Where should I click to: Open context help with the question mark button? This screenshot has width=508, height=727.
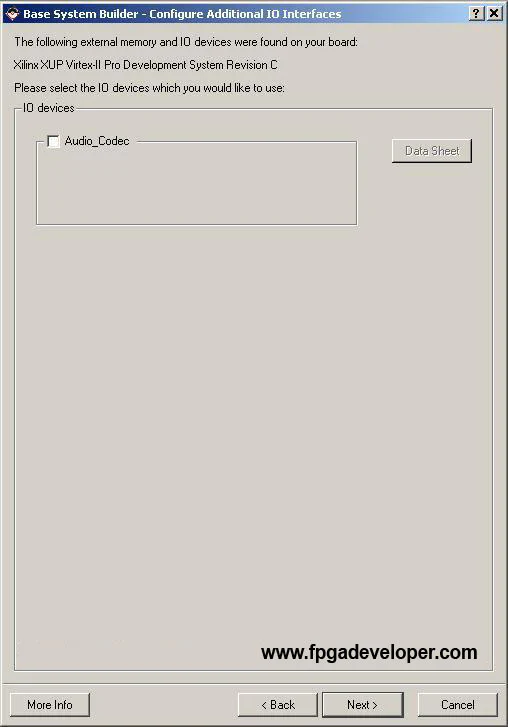pyautogui.click(x=476, y=13)
